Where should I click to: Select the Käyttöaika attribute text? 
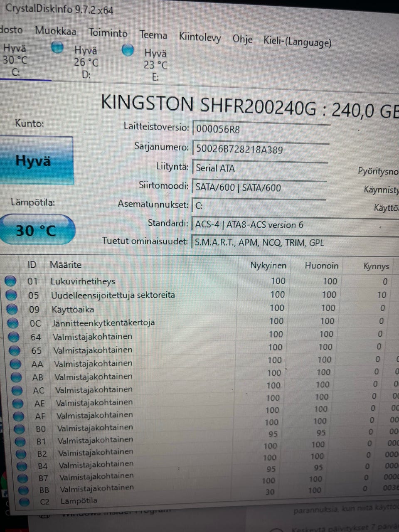click(x=73, y=309)
